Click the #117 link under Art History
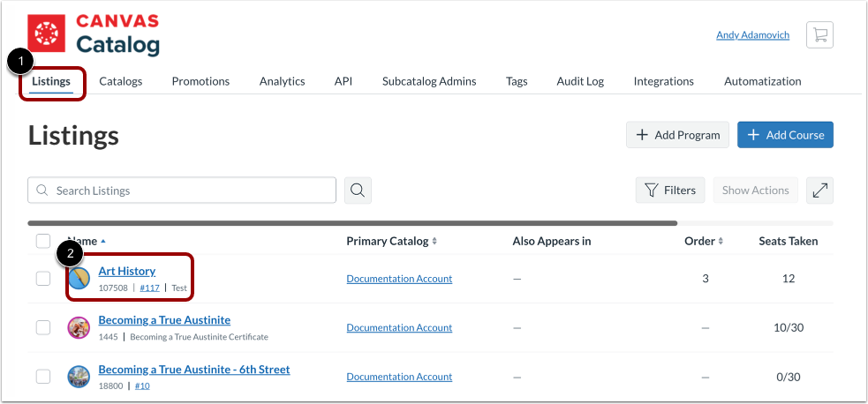This screenshot has width=868, height=404. pyautogui.click(x=149, y=288)
